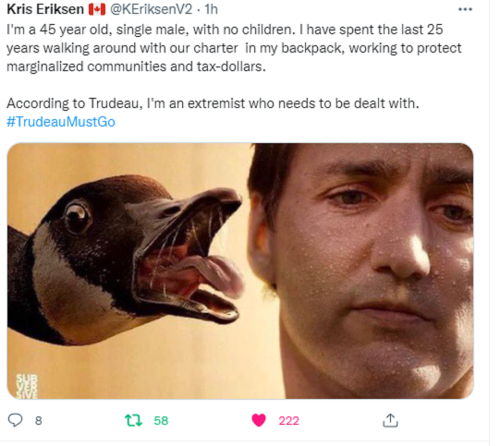Unlike the tweet via the pink heart
Screen dimensions: 500x446
(x=259, y=420)
